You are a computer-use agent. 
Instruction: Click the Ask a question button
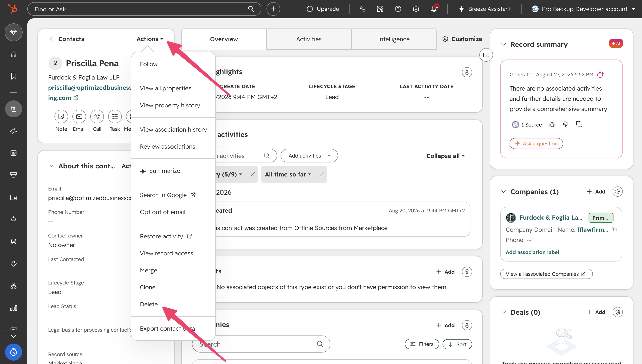coord(536,144)
